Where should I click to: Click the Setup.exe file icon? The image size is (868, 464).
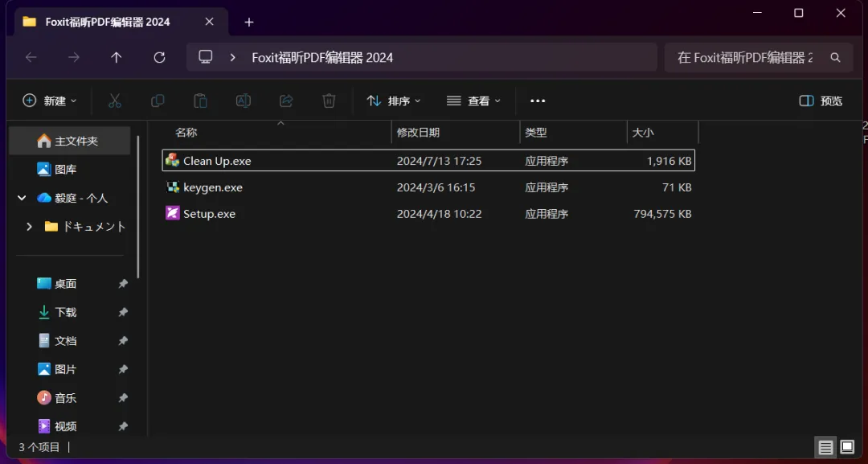tap(173, 213)
